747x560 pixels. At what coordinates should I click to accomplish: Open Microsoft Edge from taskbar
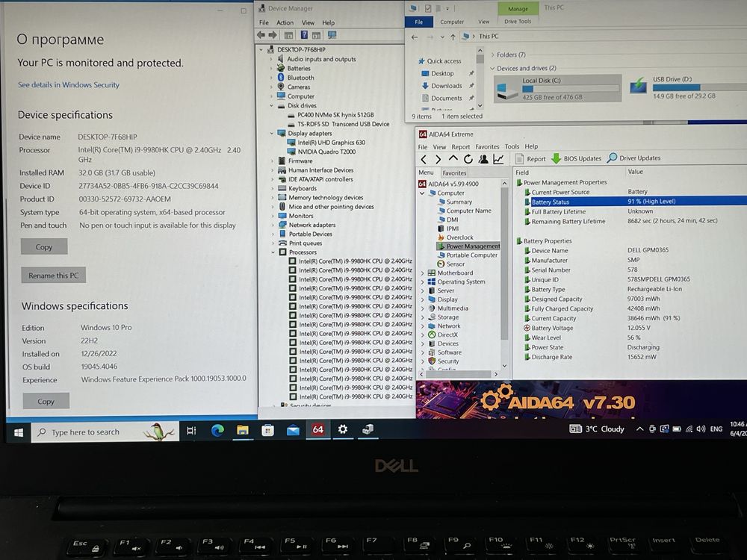[x=217, y=431]
